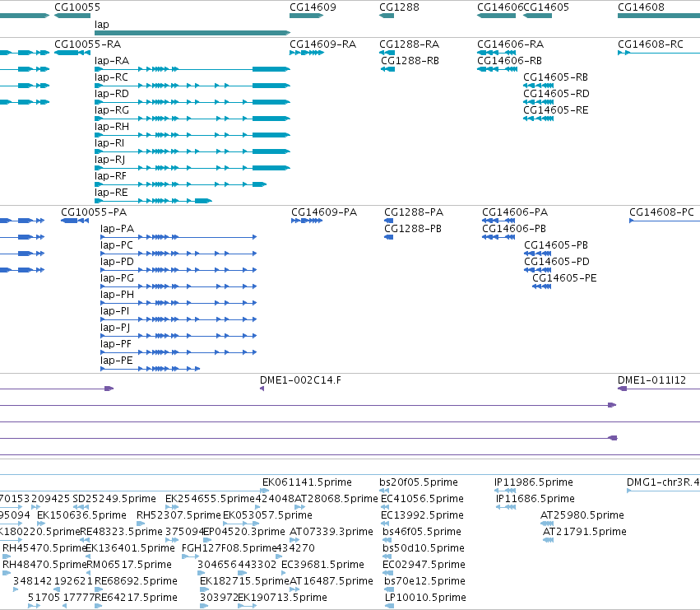The image size is (700, 610).
Task: Select CG14605-PB protein
Action: point(537,254)
